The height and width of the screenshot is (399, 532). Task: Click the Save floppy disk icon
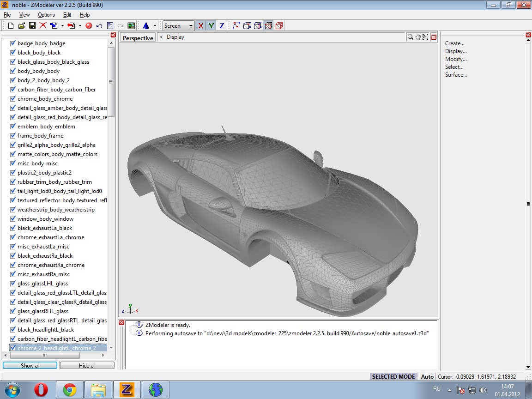point(32,26)
